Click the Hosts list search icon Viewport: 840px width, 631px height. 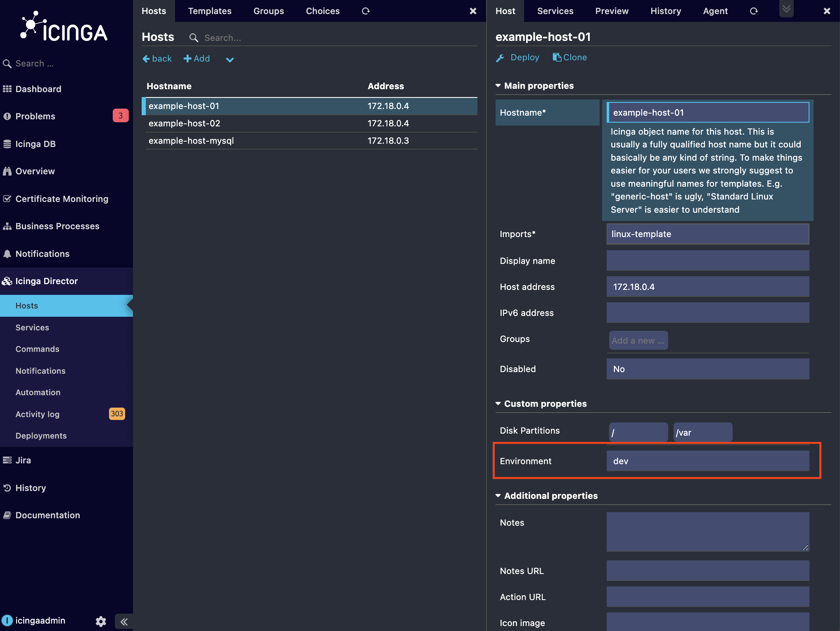tap(193, 38)
